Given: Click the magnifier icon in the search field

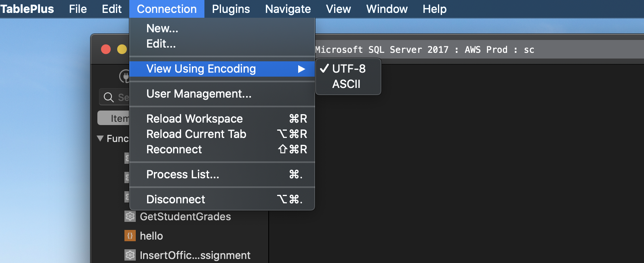Looking at the screenshot, I should click(x=108, y=98).
